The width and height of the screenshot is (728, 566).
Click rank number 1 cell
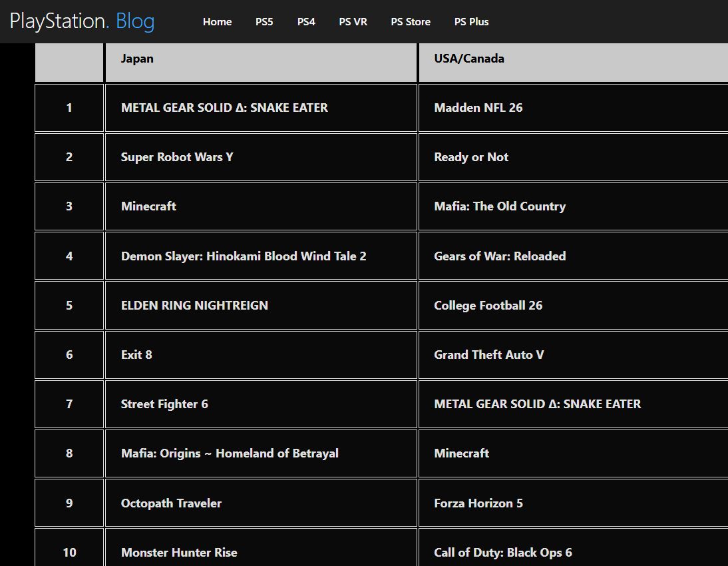(69, 108)
